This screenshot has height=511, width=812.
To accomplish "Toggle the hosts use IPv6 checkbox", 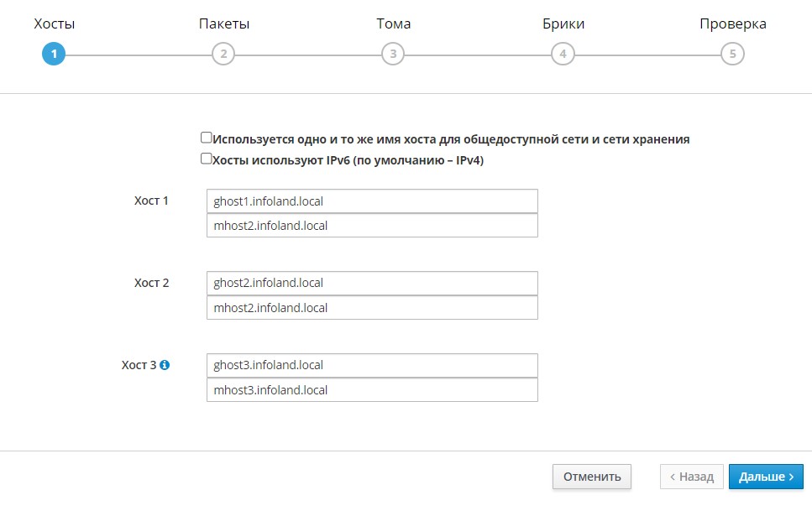I will (x=206, y=159).
